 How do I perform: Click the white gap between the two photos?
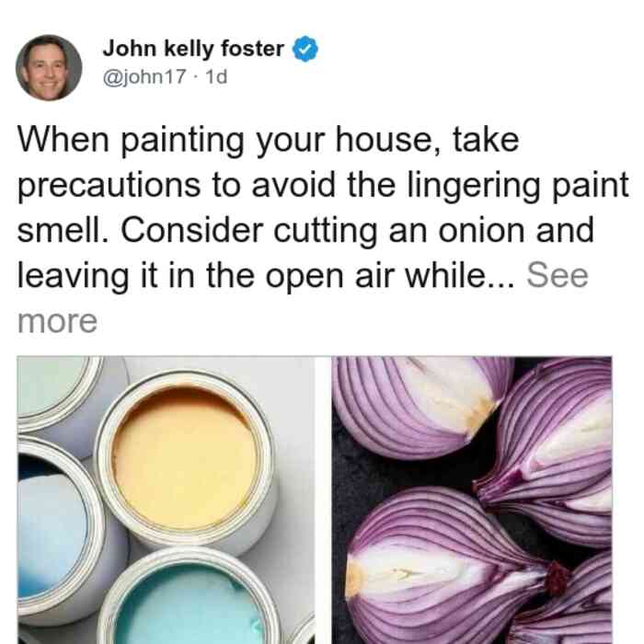pyautogui.click(x=323, y=500)
